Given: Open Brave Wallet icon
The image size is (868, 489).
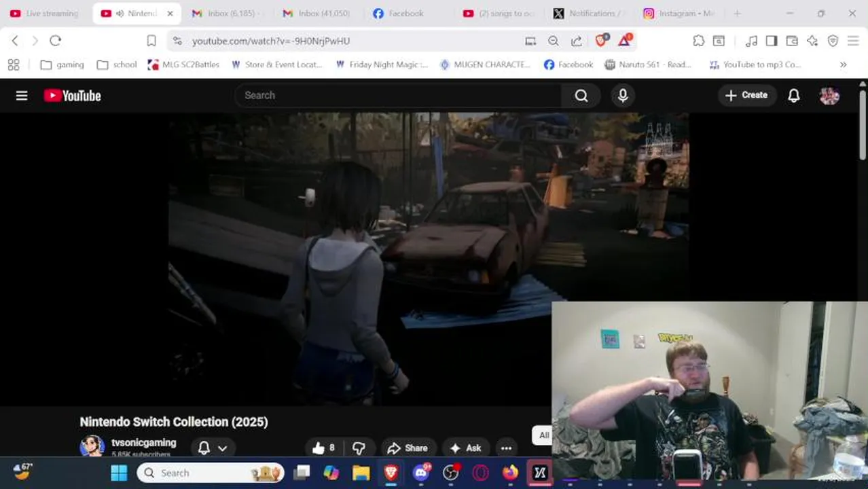Looking at the screenshot, I should coord(792,41).
